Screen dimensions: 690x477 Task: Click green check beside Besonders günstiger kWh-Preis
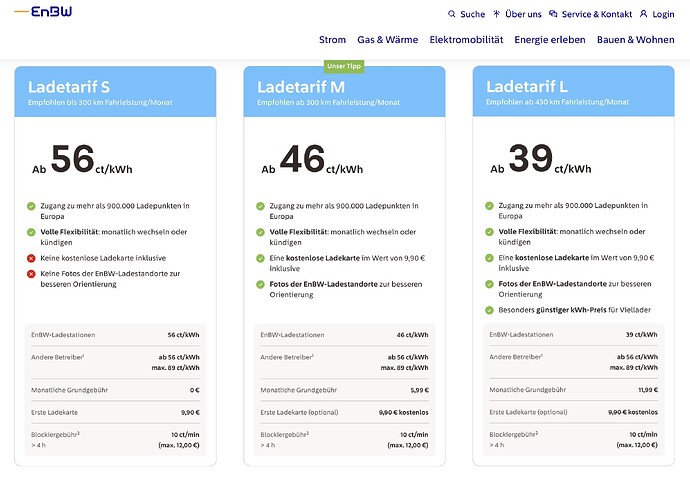pyautogui.click(x=489, y=310)
